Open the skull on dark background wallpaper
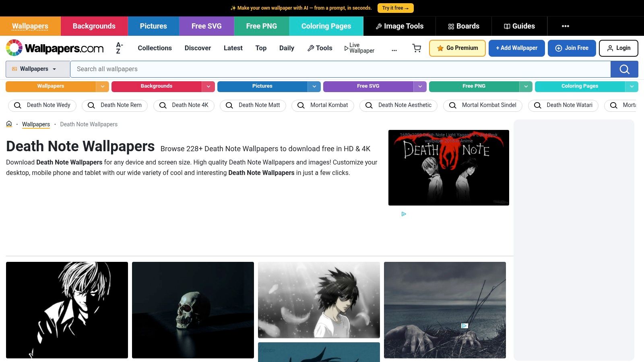This screenshot has width=644, height=362. [193, 310]
